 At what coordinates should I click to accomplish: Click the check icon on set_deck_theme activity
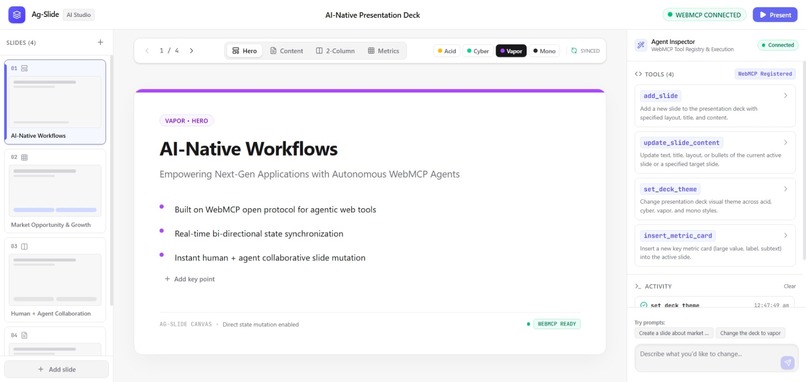pos(644,305)
